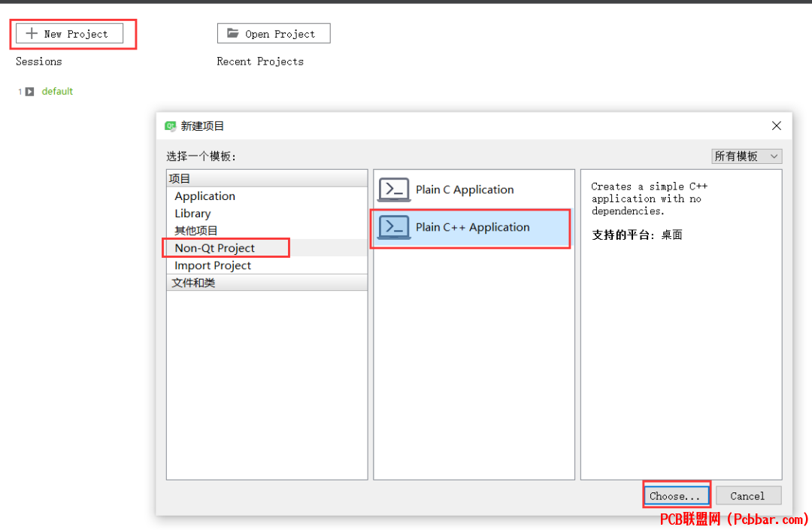The image size is (812, 530).
Task: Select the Plain C++ Application template label
Action: click(472, 227)
